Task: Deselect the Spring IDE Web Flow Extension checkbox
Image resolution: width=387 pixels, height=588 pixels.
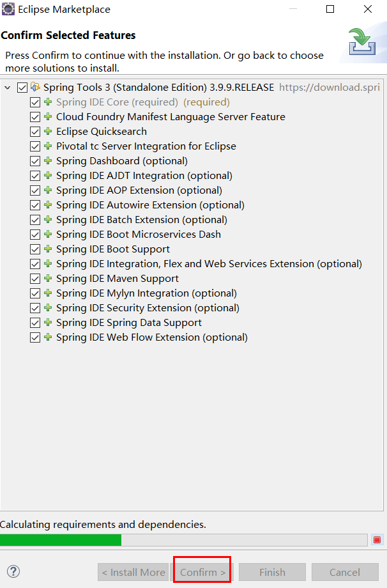Action: pyautogui.click(x=35, y=337)
